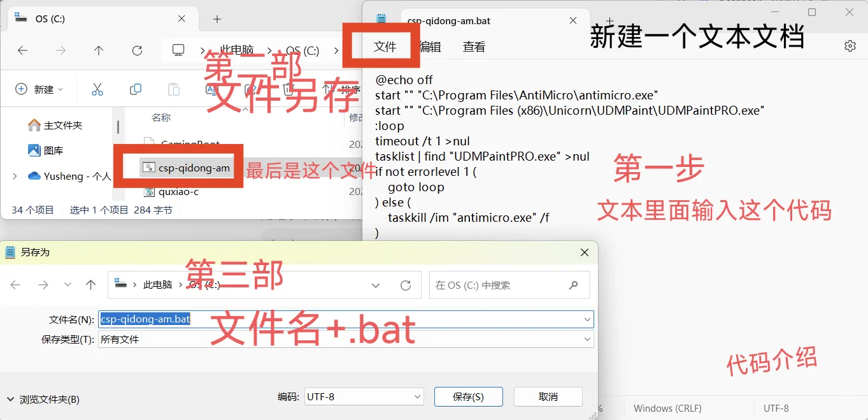Screen dimensions: 868x420
Task: Select the Copy icon in Explorer toolbar
Action: 135,89
